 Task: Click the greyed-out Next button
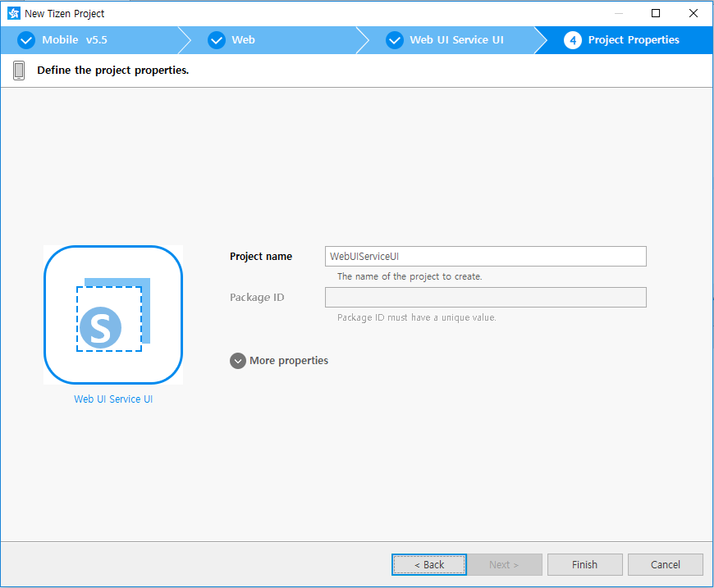[504, 564]
